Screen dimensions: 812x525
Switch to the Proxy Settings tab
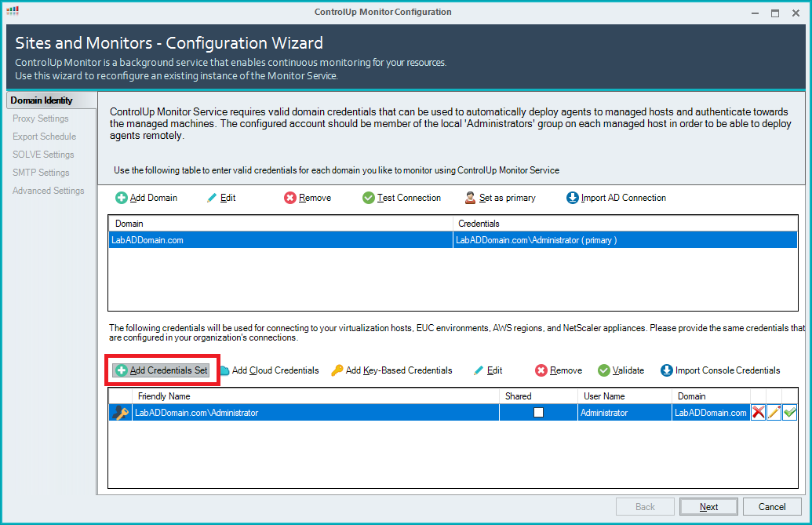41,118
